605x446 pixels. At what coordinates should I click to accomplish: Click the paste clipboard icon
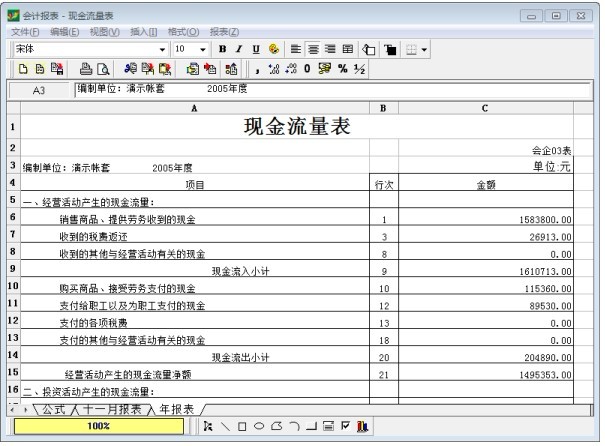[165, 69]
